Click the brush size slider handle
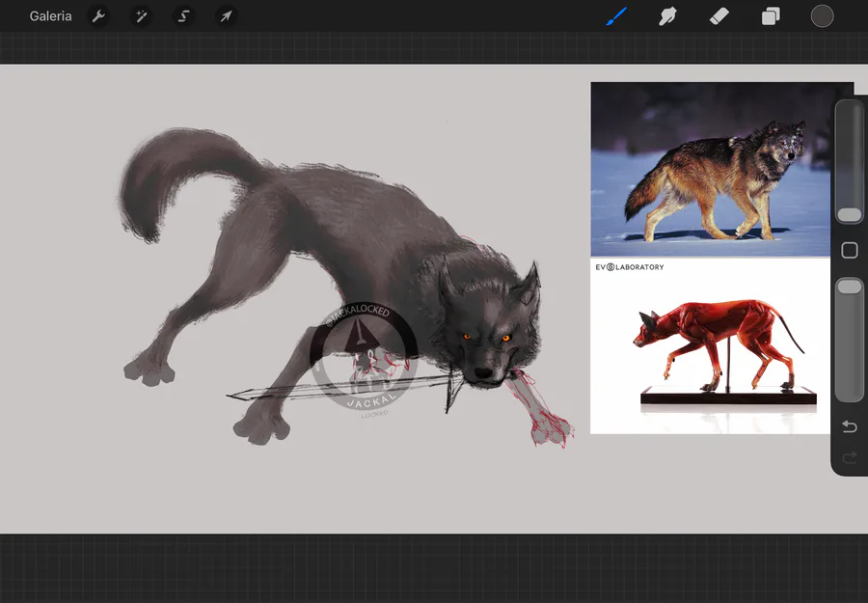 (x=849, y=214)
